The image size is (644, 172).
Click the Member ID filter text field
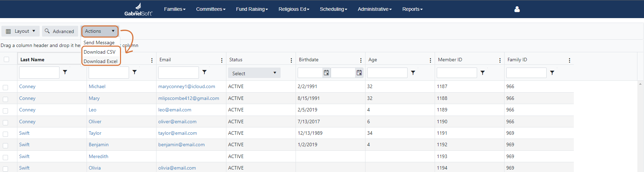coord(457,73)
